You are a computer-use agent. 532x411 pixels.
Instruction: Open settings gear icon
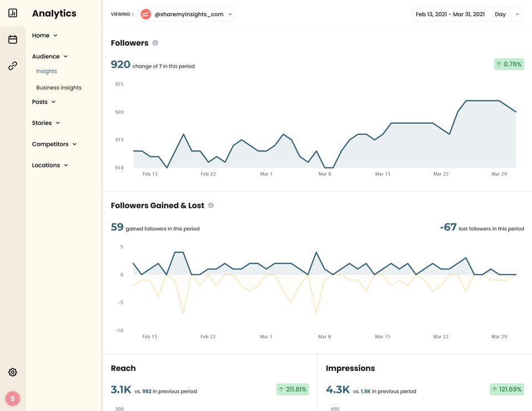[x=13, y=372]
